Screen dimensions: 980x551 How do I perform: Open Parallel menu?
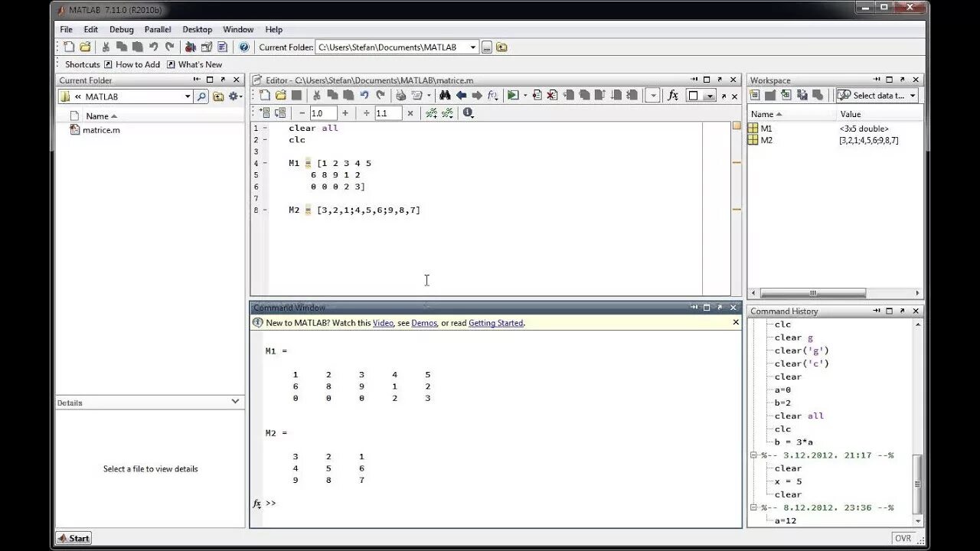point(158,29)
